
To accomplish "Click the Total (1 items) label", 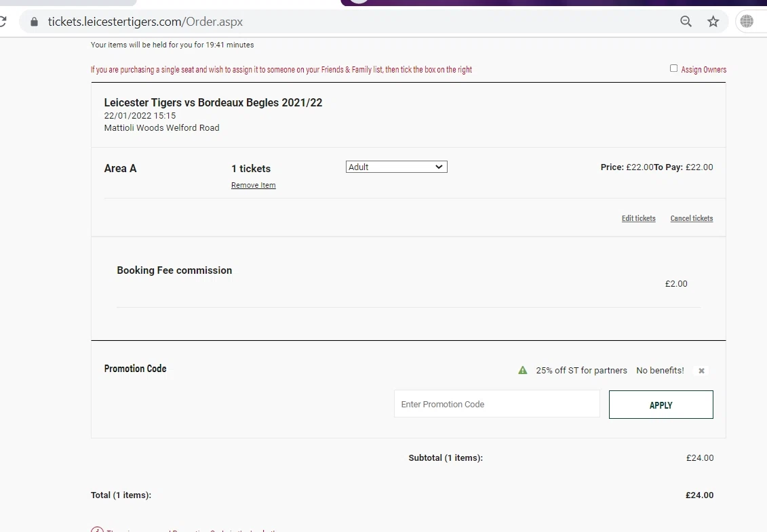I will pyautogui.click(x=121, y=495).
